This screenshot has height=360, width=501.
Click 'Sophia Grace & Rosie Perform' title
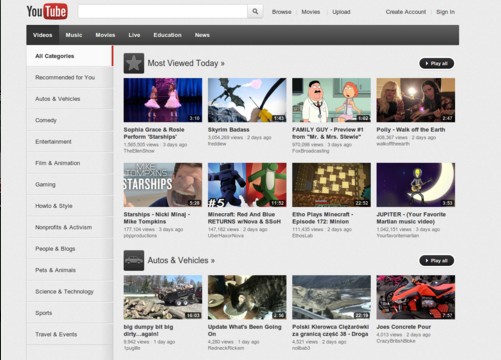pyautogui.click(x=154, y=133)
